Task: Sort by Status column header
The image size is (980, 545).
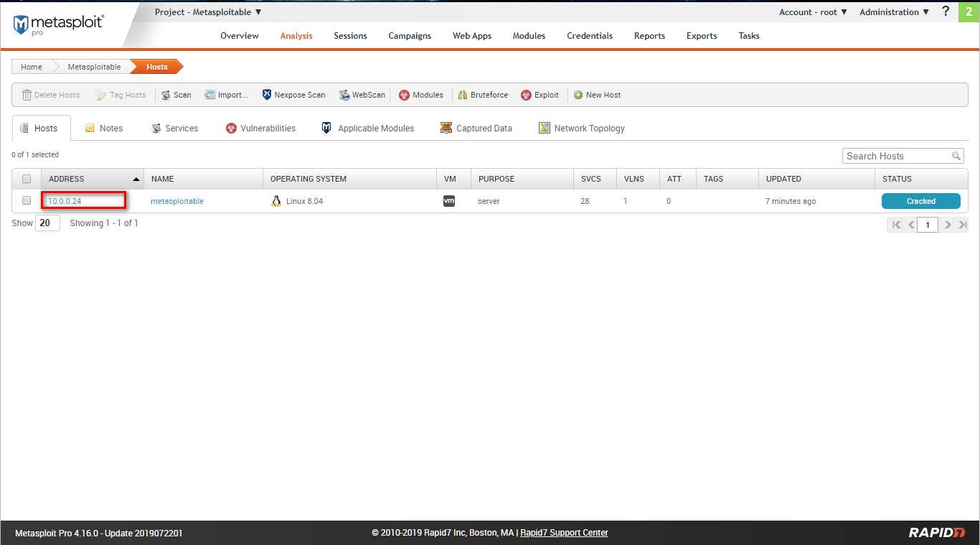Action: (921, 179)
